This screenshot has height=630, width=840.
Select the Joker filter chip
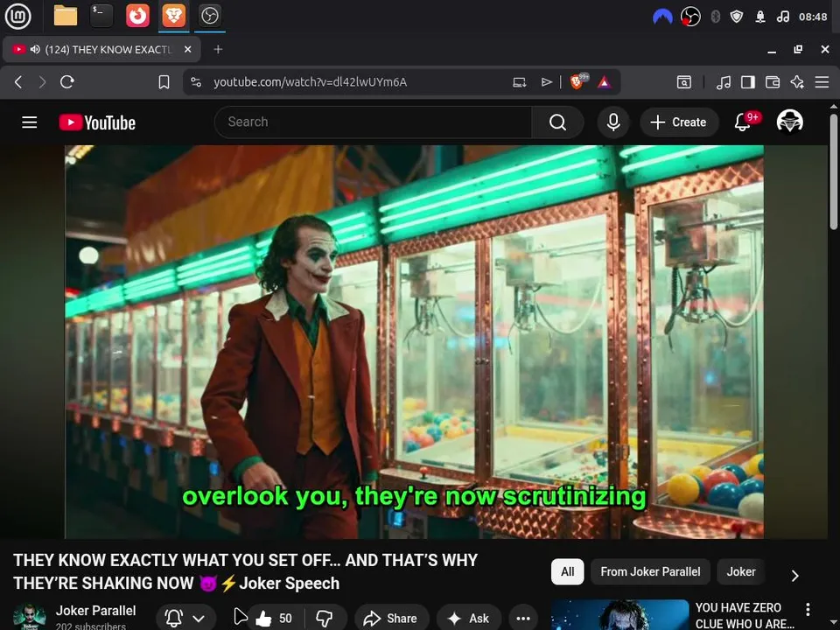pyautogui.click(x=741, y=571)
